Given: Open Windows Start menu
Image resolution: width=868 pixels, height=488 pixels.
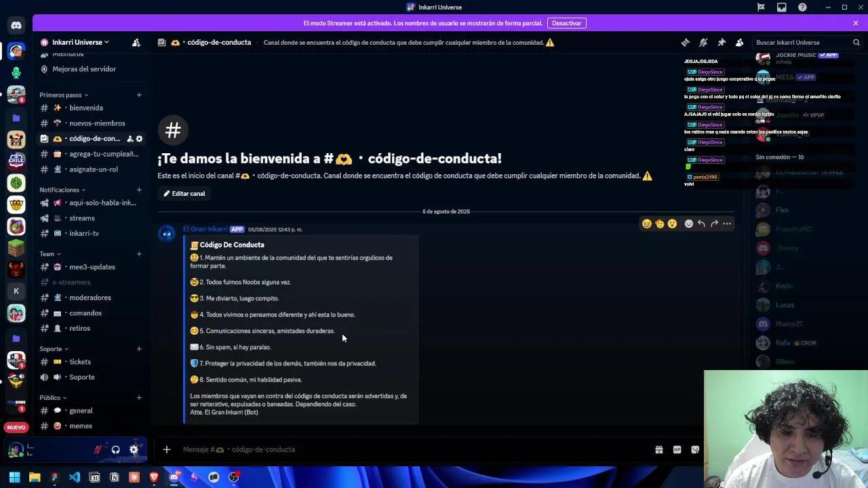Looking at the screenshot, I should (x=14, y=477).
